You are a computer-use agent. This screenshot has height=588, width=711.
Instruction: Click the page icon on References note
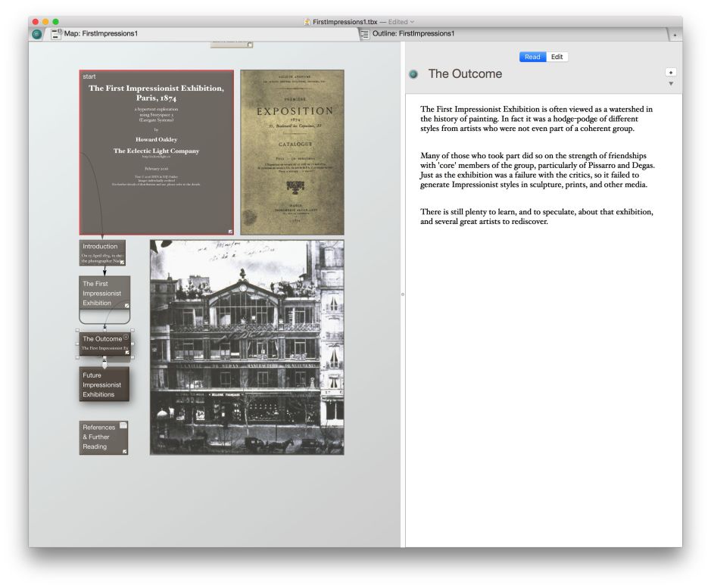123,425
